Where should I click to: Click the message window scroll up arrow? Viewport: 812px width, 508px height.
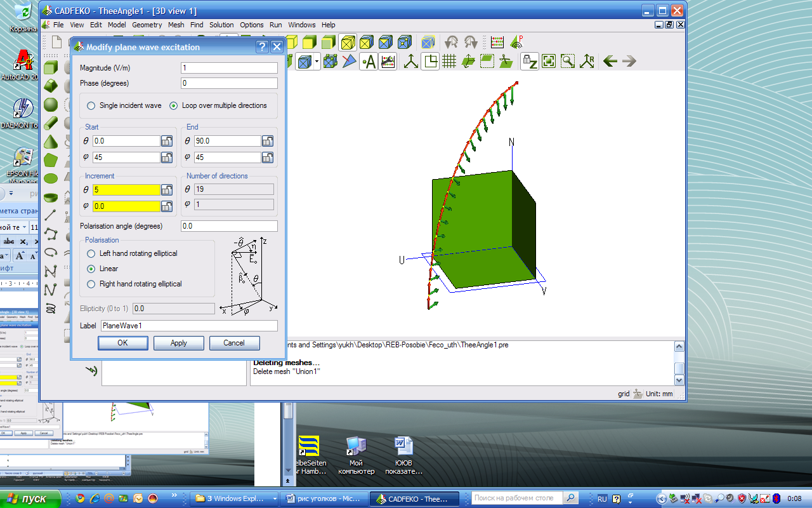coord(679,347)
